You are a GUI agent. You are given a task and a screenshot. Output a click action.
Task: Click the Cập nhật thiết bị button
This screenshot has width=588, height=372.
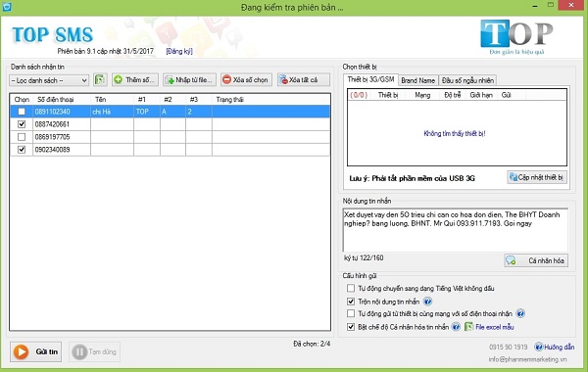coord(537,177)
